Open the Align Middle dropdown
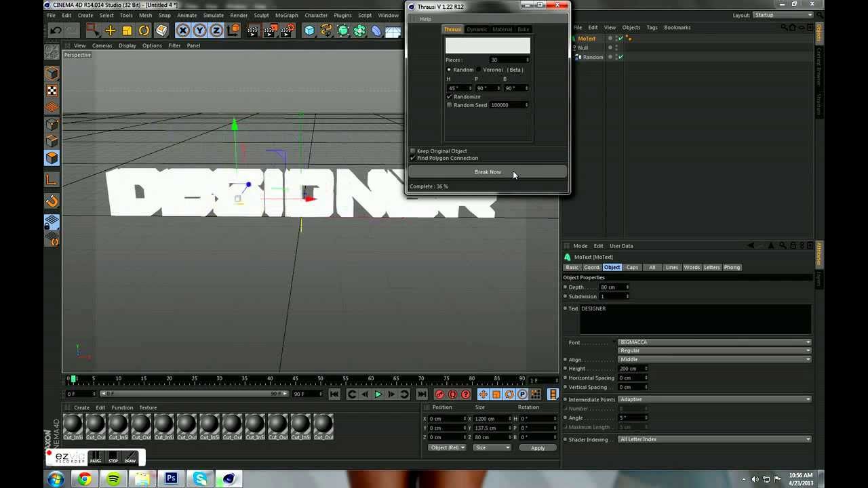Image resolution: width=868 pixels, height=488 pixels. click(715, 359)
